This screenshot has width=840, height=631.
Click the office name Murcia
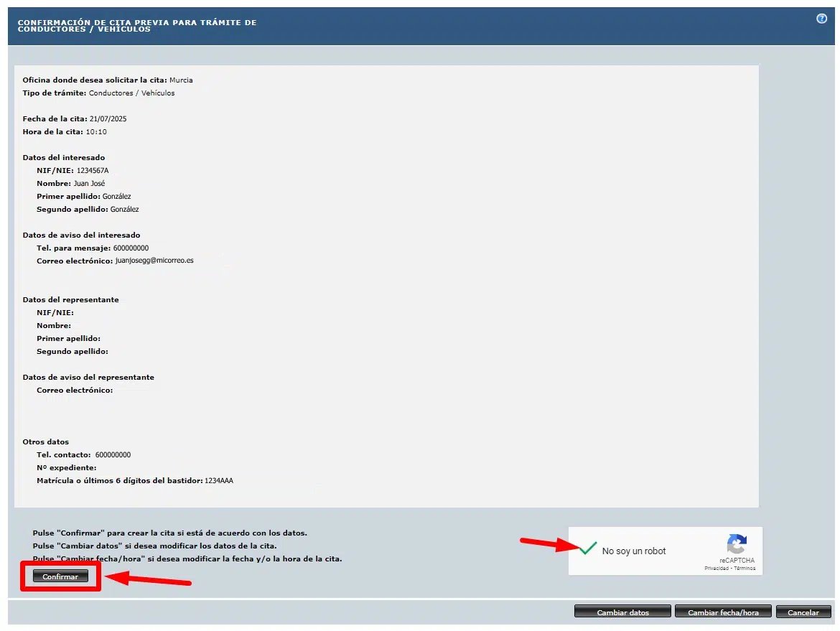tap(181, 80)
